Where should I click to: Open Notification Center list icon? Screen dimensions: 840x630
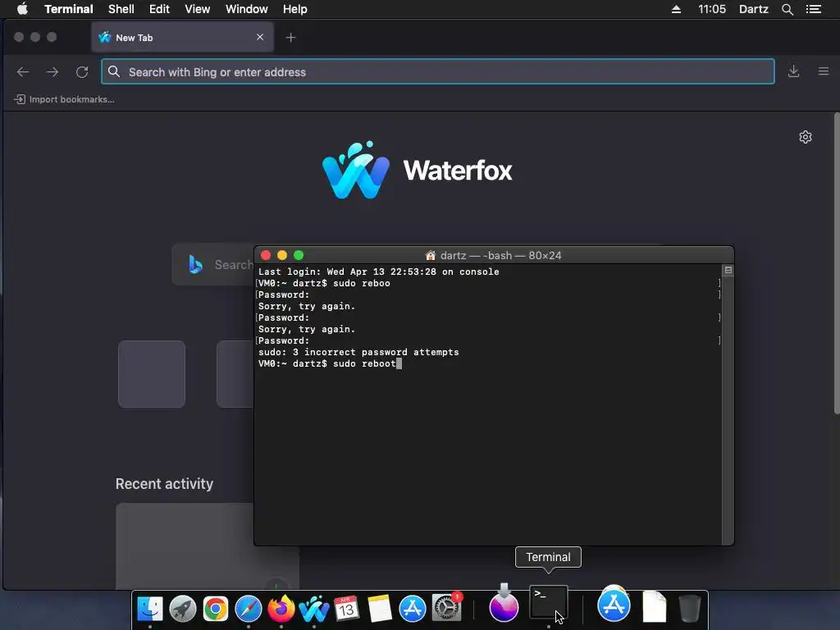pos(814,9)
